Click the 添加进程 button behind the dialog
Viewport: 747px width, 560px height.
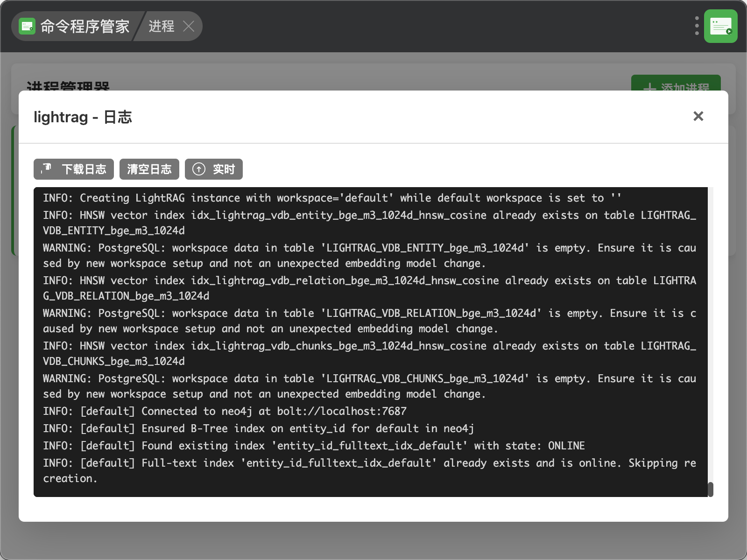(676, 83)
